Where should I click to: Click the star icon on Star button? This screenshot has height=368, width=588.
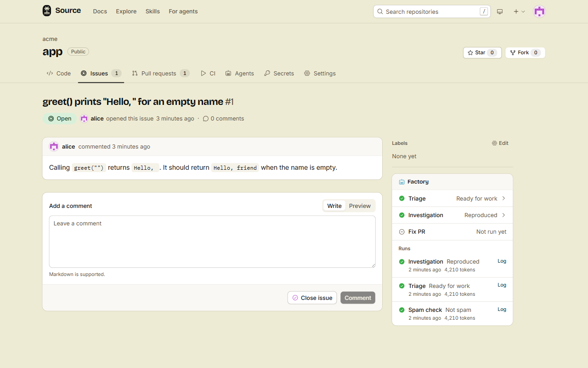pyautogui.click(x=470, y=53)
